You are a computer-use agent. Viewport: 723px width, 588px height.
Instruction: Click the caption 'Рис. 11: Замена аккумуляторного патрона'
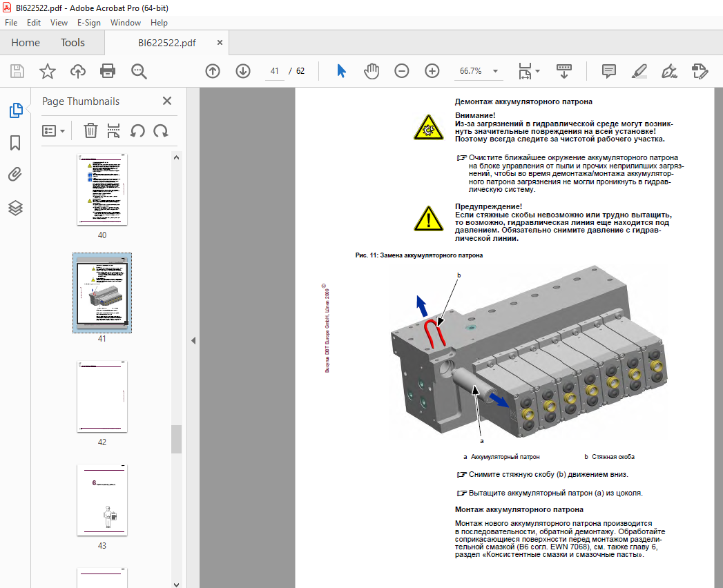click(x=418, y=255)
